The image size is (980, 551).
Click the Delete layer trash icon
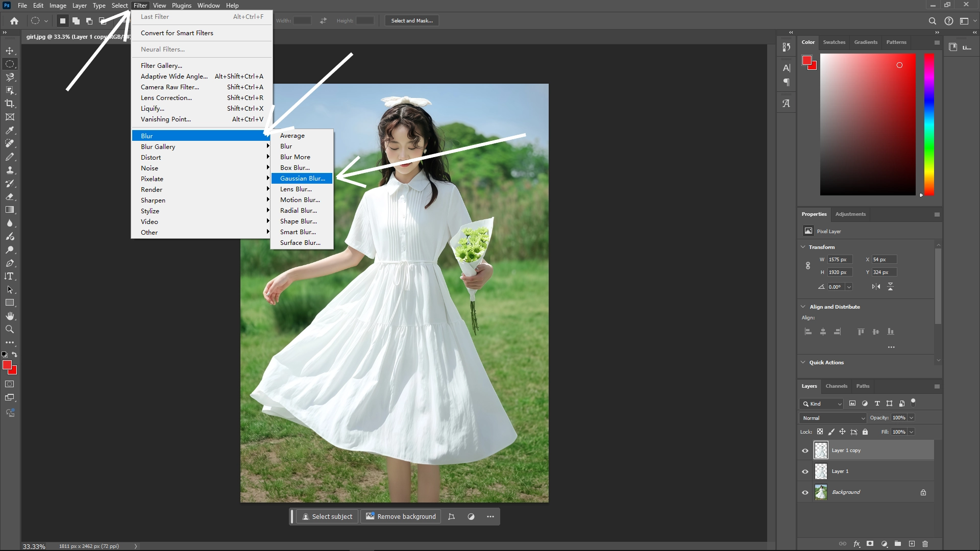pyautogui.click(x=925, y=544)
